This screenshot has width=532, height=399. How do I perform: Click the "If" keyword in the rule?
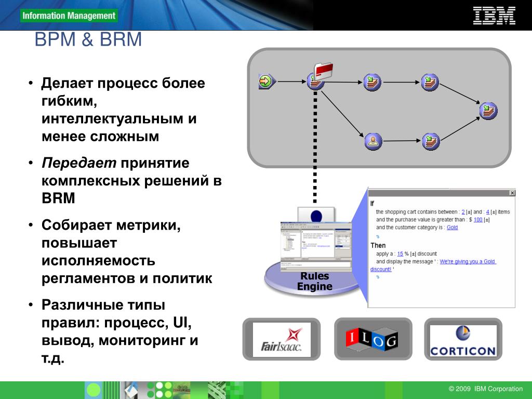(x=372, y=204)
